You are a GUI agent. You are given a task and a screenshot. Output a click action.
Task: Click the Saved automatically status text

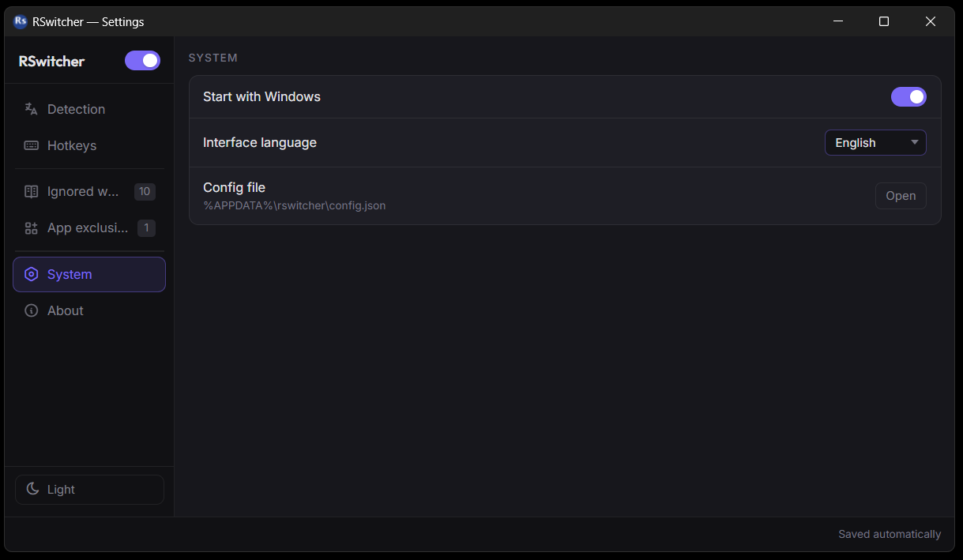890,534
